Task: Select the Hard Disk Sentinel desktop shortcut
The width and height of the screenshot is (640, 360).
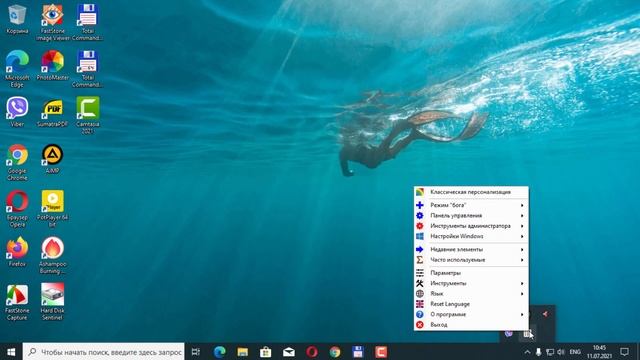Action: [52, 302]
